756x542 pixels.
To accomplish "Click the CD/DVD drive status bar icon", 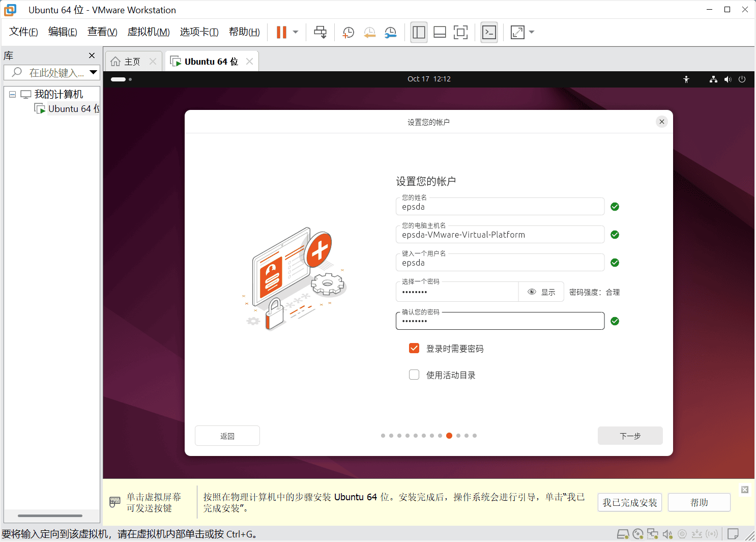I will [638, 534].
